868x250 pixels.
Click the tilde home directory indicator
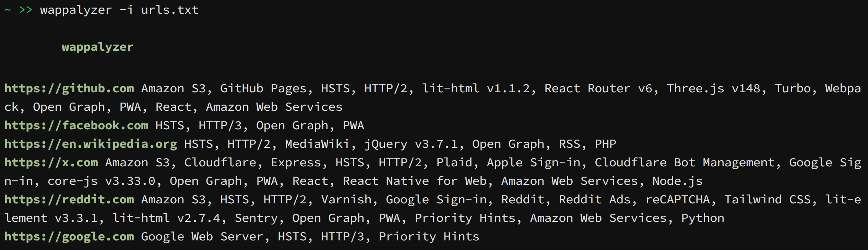click(x=8, y=10)
